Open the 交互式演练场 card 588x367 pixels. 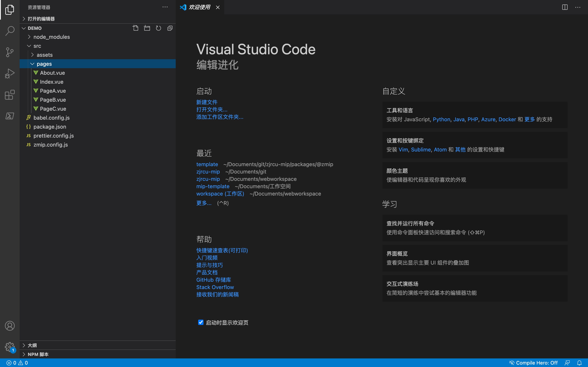coord(475,288)
